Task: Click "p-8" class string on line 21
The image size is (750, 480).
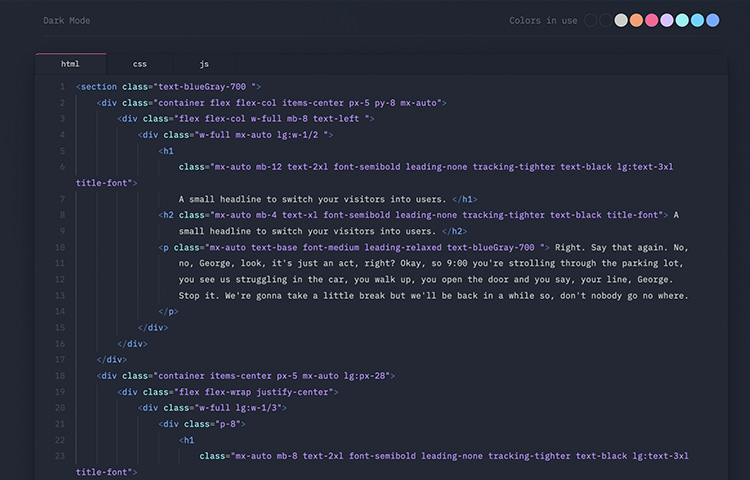Action: [228, 424]
